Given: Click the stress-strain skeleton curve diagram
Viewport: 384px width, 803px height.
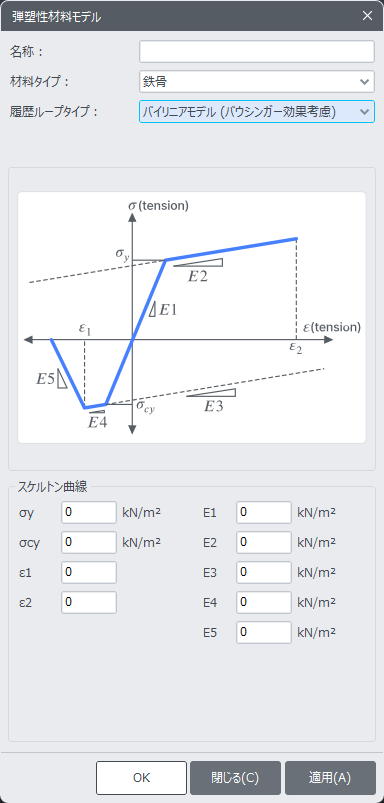Looking at the screenshot, I should point(191,317).
